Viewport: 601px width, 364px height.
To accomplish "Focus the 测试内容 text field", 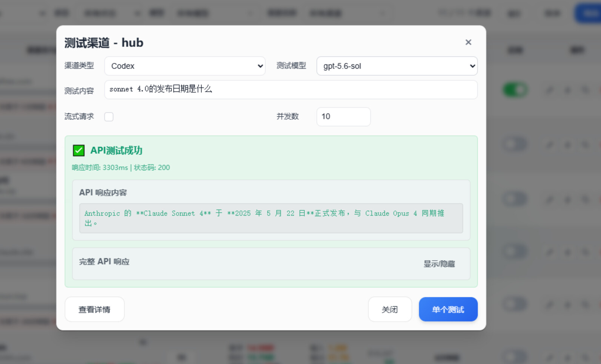I will [291, 90].
